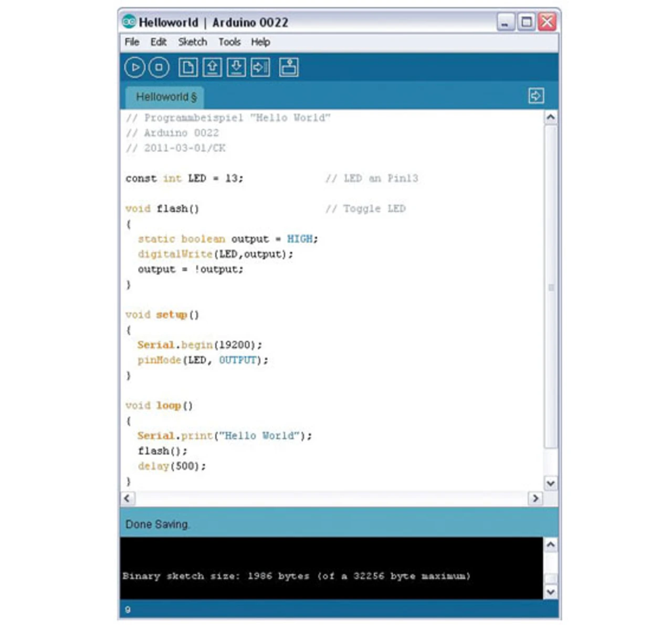Screen dimensions: 672x625
Task: Click the editor vertical scrollbar thumb
Action: [x=551, y=287]
